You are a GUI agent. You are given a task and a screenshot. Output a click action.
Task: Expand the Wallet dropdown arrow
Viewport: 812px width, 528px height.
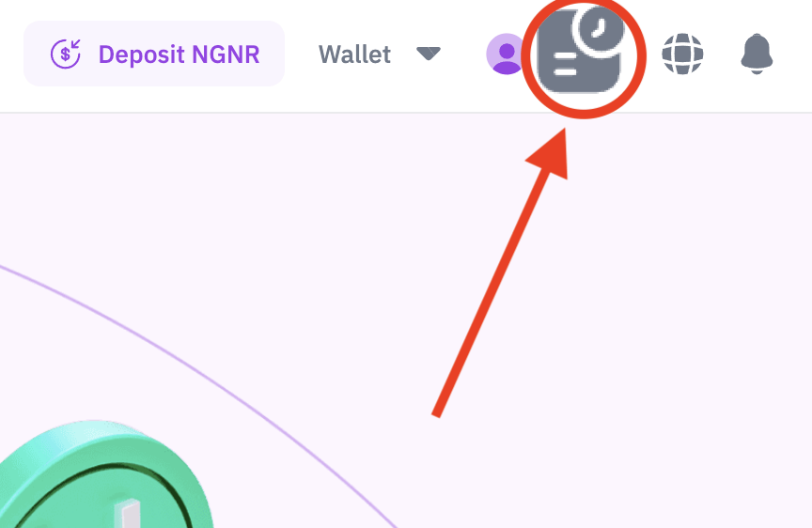[x=429, y=54]
